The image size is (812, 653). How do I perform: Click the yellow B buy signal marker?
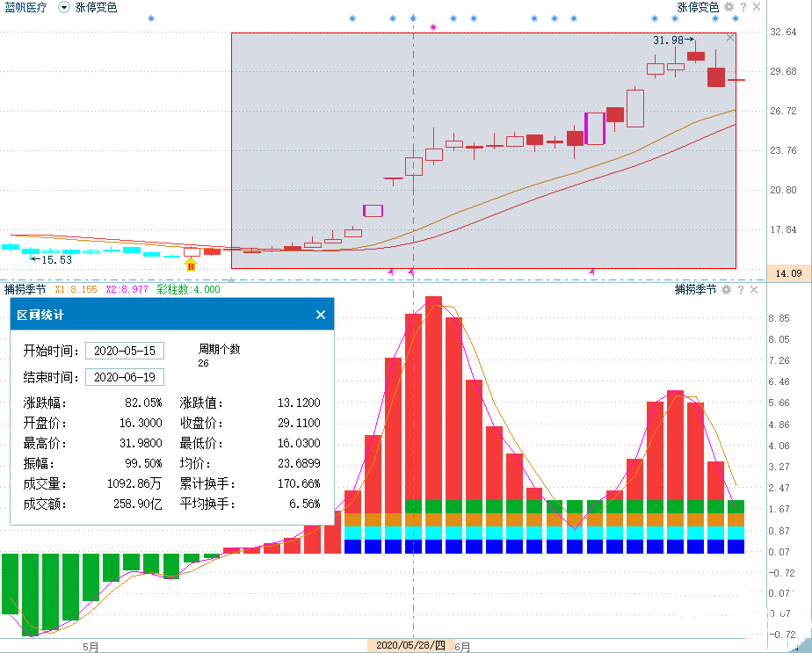pos(191,265)
